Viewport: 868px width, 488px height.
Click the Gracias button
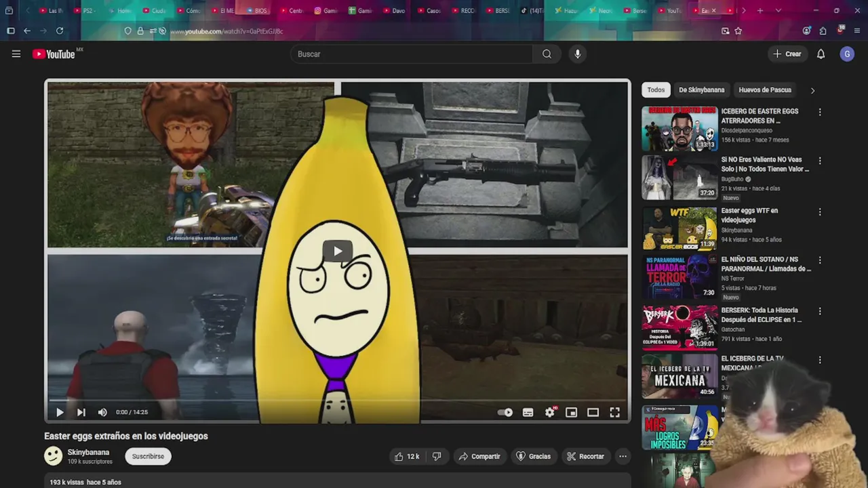pyautogui.click(x=533, y=456)
